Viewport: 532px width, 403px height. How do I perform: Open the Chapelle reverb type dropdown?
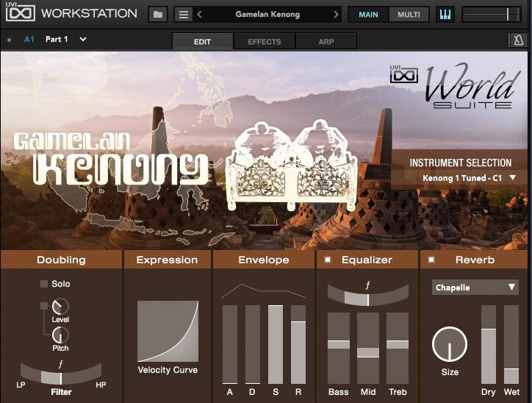coord(475,288)
